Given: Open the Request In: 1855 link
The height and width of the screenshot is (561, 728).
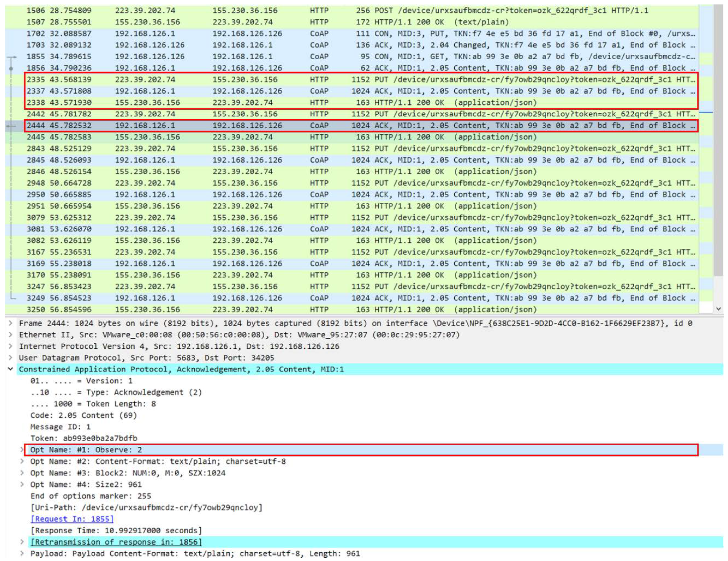Looking at the screenshot, I should 72,519.
